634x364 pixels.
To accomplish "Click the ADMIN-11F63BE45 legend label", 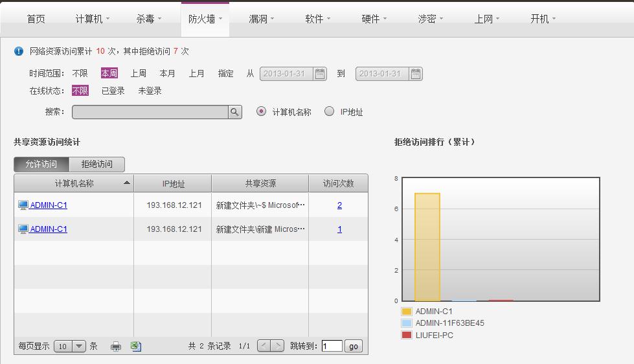I will (x=449, y=323).
